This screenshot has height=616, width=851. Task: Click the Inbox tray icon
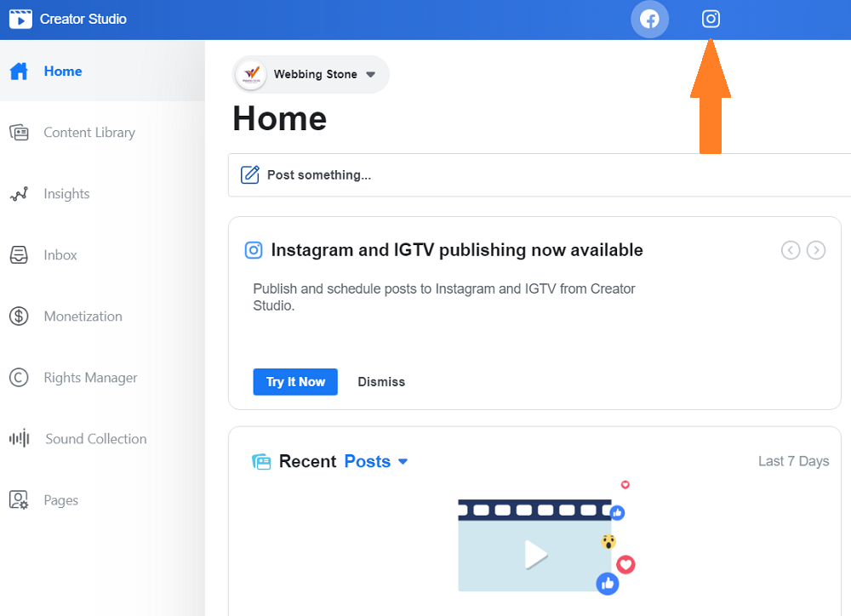[19, 255]
